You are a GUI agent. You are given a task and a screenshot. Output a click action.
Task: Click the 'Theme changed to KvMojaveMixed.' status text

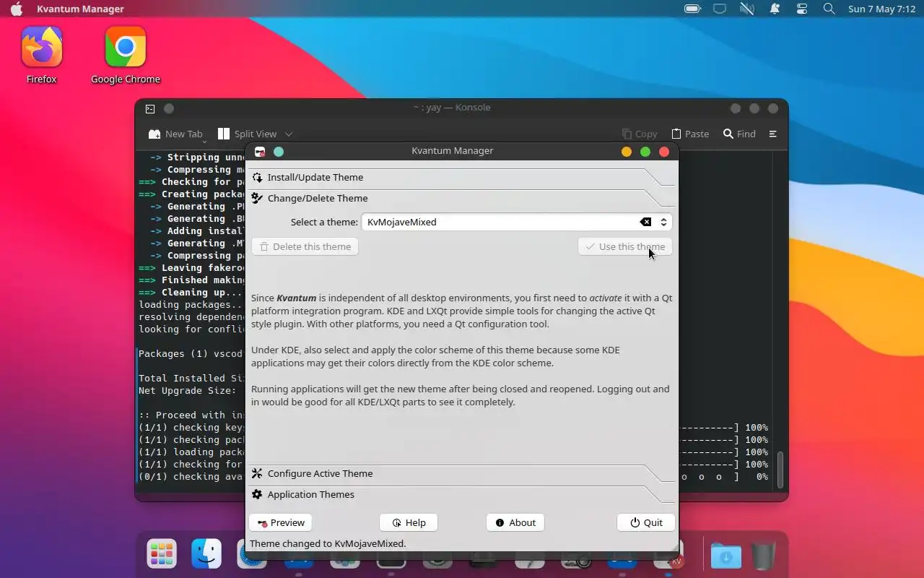click(328, 543)
